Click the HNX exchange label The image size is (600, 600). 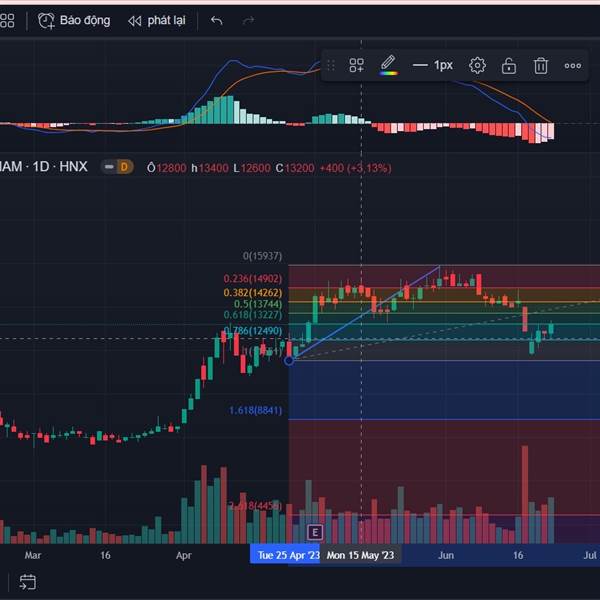(73, 167)
